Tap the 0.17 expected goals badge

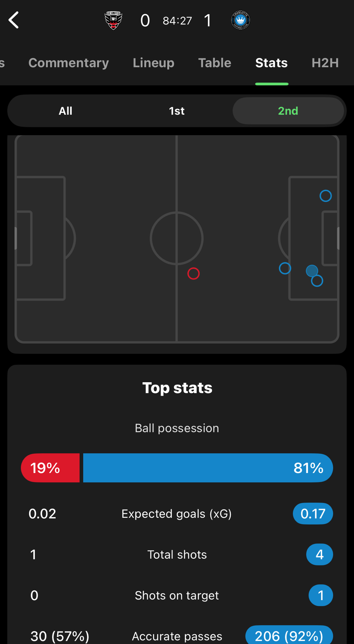312,514
